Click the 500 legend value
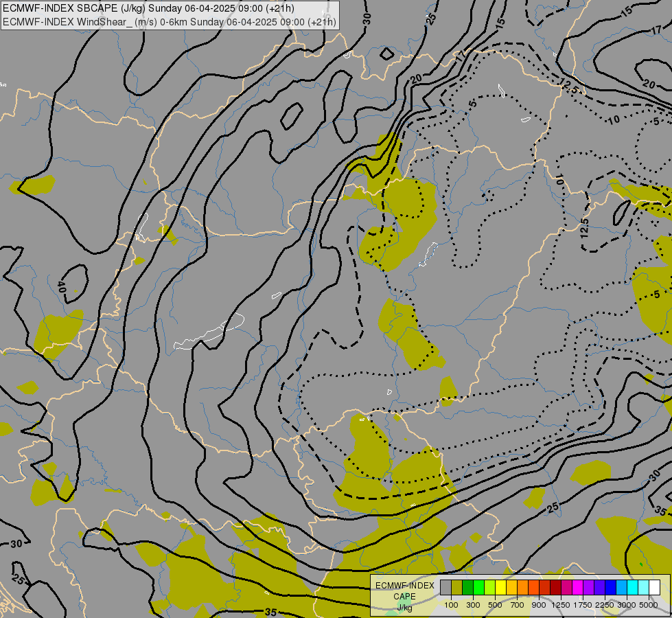 (x=495, y=605)
